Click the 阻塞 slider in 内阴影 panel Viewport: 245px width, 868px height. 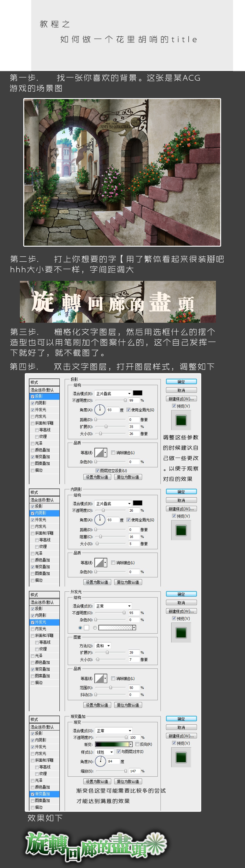point(111,536)
